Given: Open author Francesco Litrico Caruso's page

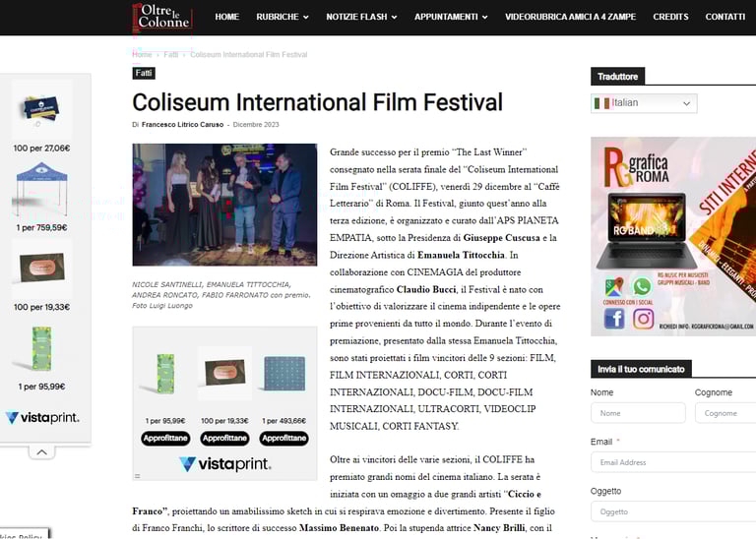Looking at the screenshot, I should (x=182, y=124).
